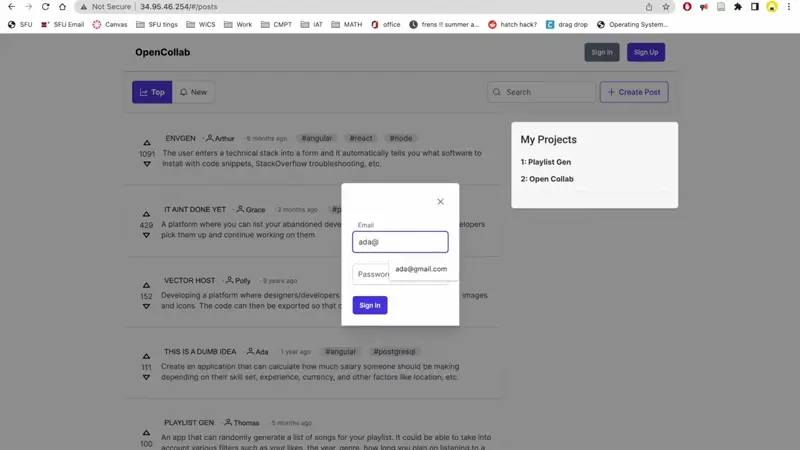This screenshot has height=450, width=800.
Task: Open the ENVGEN post title
Action: pos(180,138)
